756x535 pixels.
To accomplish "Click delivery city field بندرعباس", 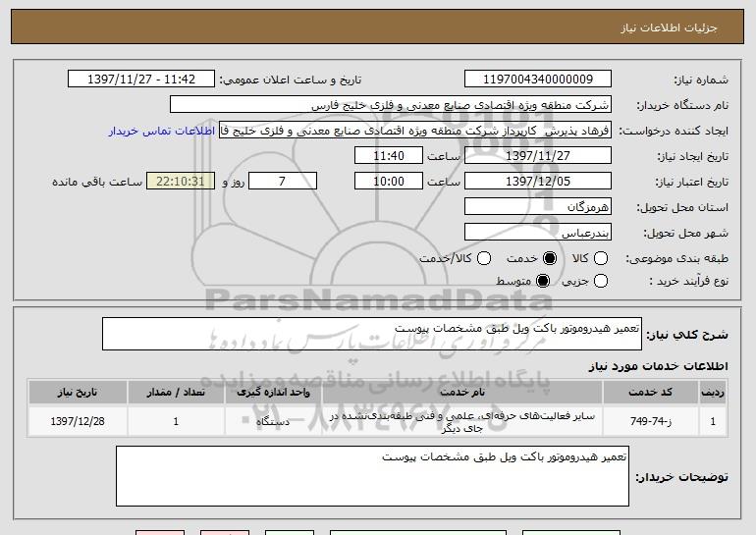I will tap(538, 233).
